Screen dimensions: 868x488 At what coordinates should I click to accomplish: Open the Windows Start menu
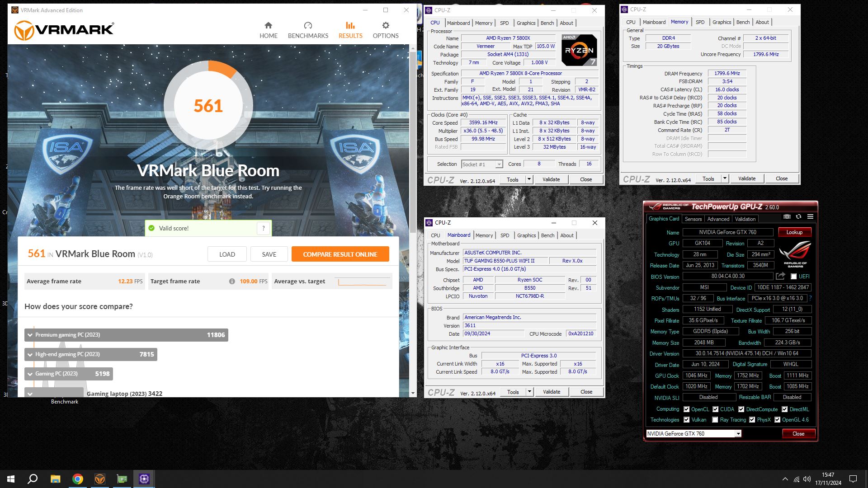tap(11, 479)
